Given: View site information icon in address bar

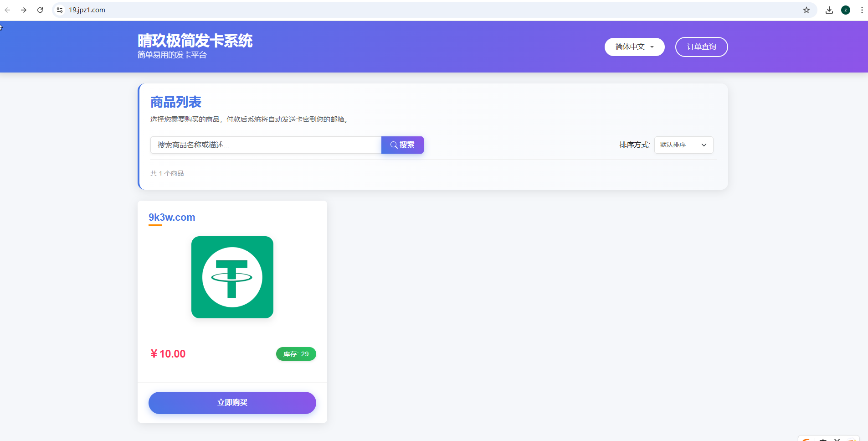Looking at the screenshot, I should [x=60, y=10].
